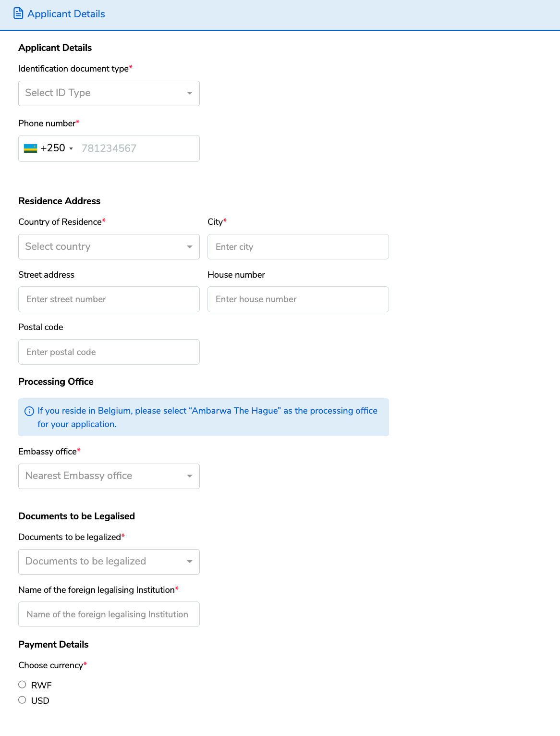This screenshot has height=736, width=560.
Task: Open the Documents to be legalized dropdown
Action: [x=109, y=562]
